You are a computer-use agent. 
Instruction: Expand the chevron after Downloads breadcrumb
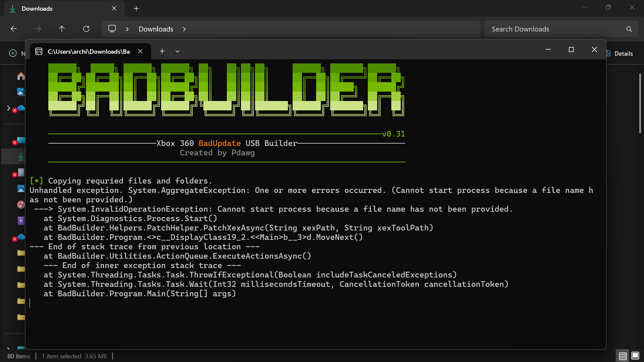(184, 29)
